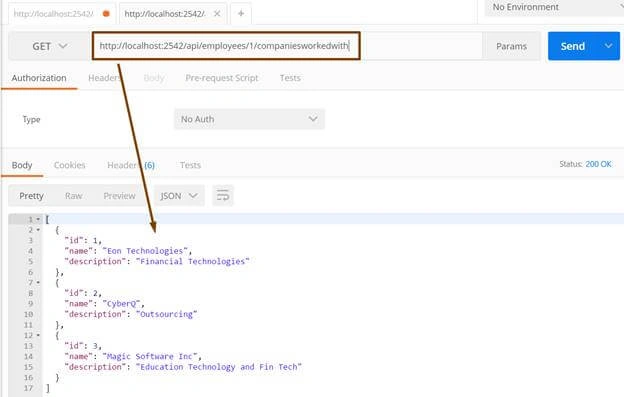This screenshot has width=624, height=397.
Task: Click the 200 OK status text
Action: click(x=599, y=164)
